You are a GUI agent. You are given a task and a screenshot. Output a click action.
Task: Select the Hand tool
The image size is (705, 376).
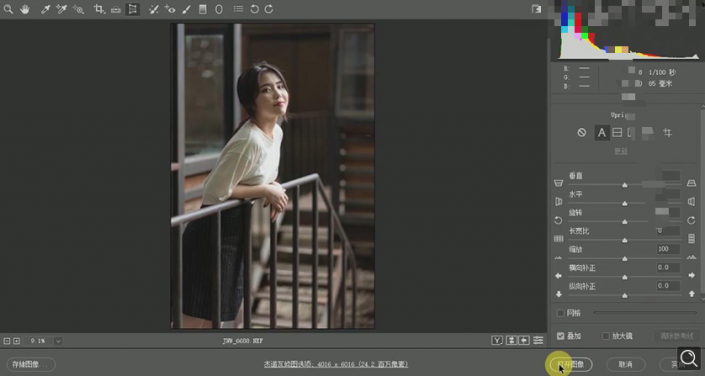[25, 9]
